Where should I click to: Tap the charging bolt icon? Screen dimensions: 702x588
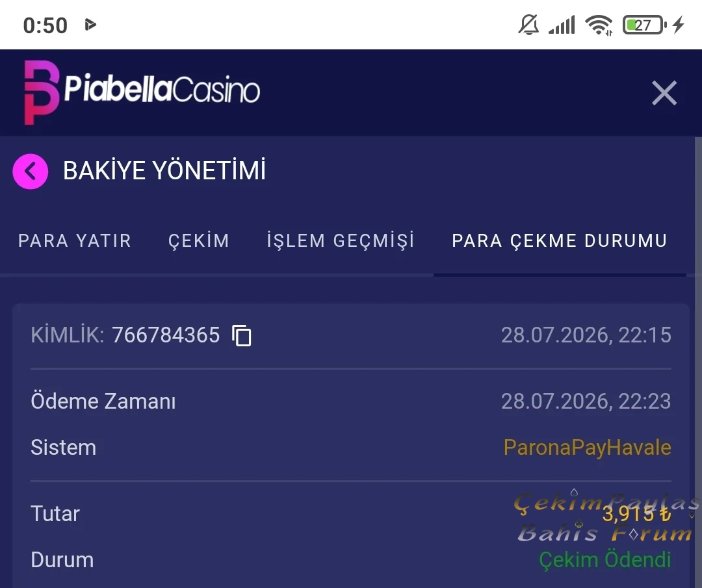pos(679,25)
